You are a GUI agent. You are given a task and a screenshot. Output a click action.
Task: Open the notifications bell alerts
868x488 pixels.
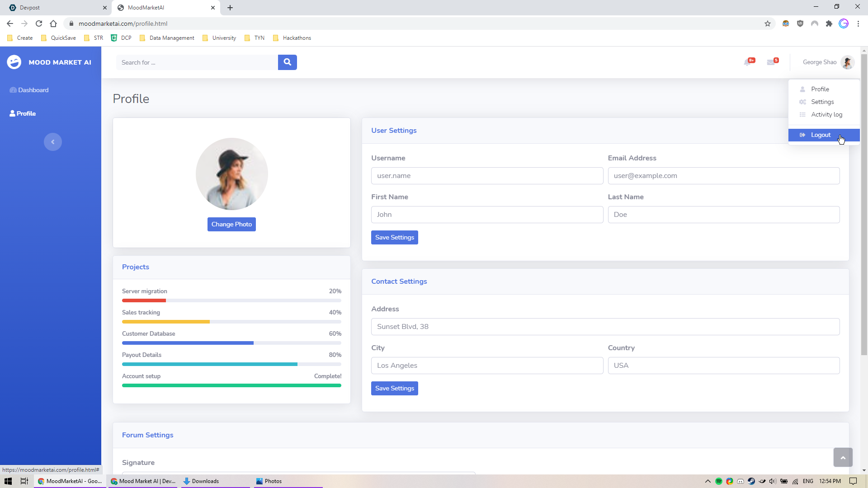pos(747,62)
